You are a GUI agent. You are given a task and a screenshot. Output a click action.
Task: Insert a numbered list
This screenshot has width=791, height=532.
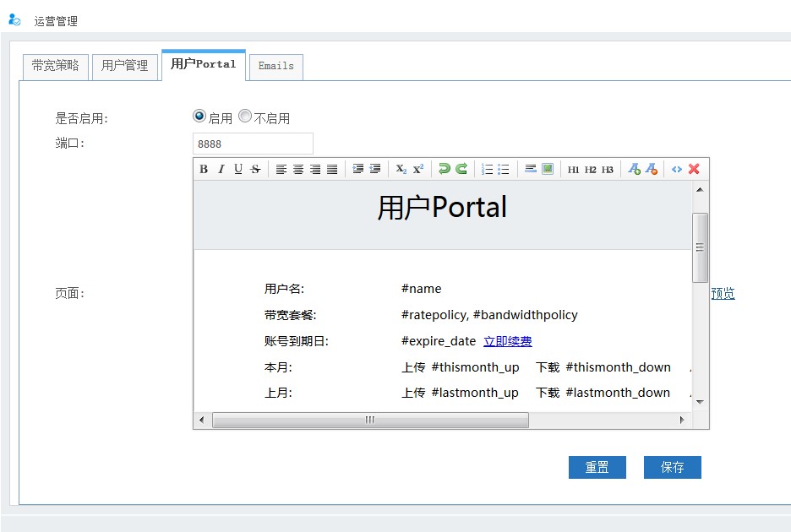487,169
